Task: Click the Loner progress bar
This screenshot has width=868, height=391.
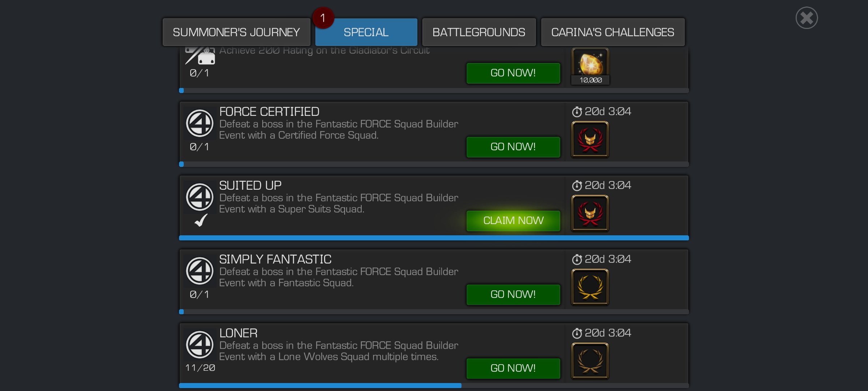Action: (434, 386)
